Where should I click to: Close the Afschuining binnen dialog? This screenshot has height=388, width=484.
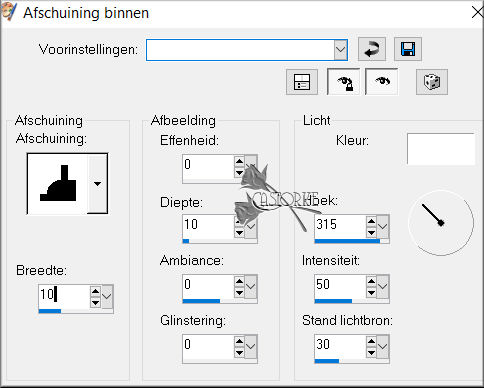[x=477, y=12]
